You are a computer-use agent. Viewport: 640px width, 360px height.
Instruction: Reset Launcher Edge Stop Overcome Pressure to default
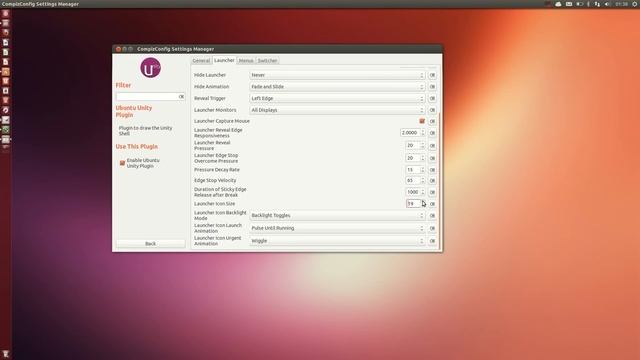pyautogui.click(x=432, y=158)
